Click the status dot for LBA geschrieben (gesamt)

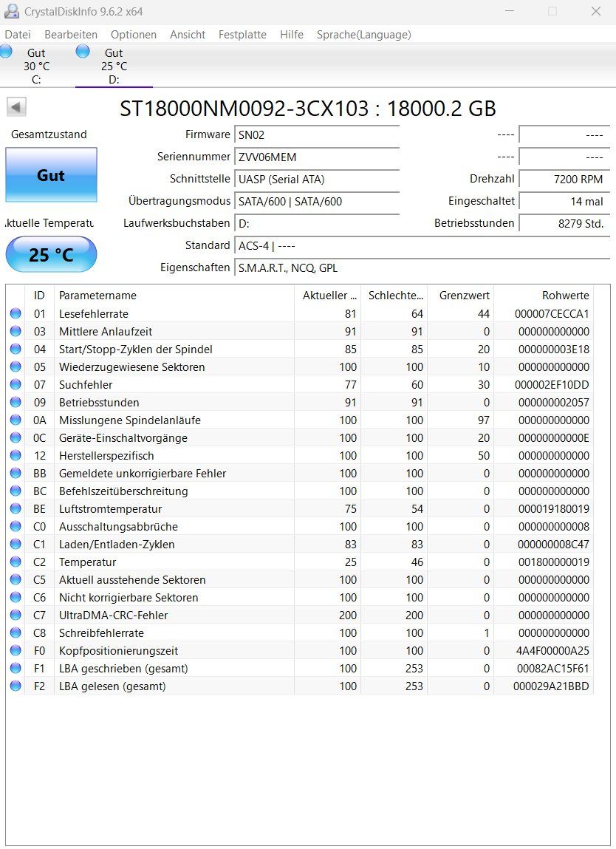pyautogui.click(x=16, y=668)
